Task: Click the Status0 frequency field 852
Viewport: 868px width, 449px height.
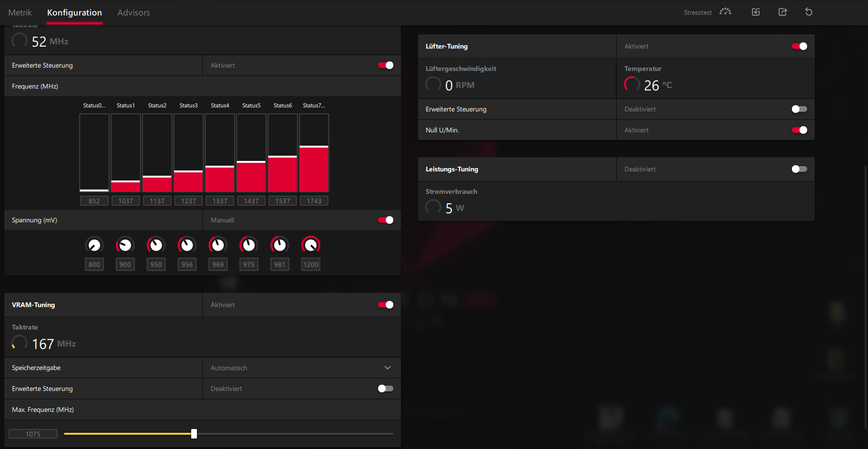Action: 94,201
